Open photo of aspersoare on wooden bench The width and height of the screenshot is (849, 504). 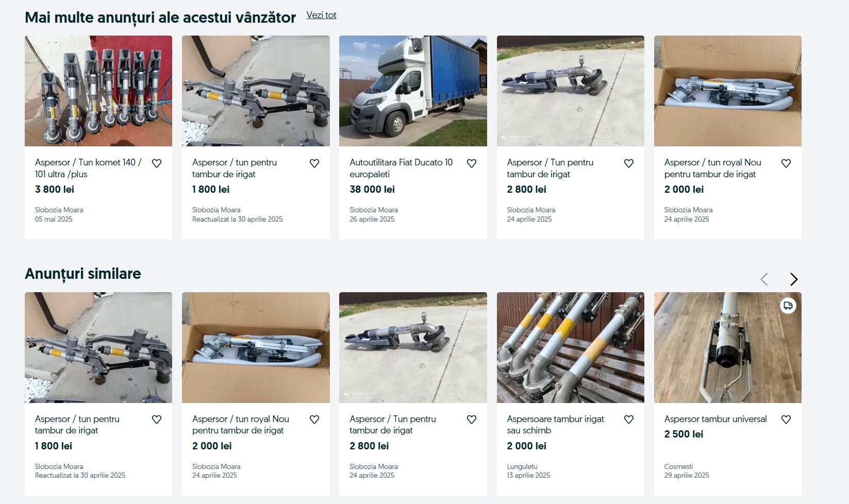[570, 347]
